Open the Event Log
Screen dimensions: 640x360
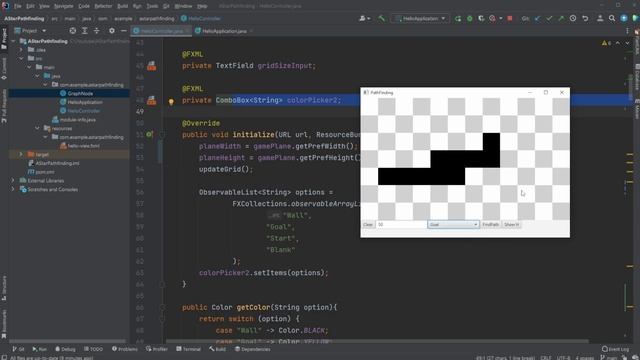tap(616, 349)
